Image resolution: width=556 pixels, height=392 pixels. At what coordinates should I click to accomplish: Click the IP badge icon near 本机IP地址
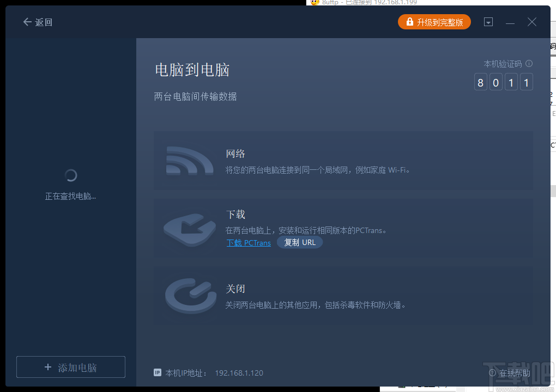157,373
